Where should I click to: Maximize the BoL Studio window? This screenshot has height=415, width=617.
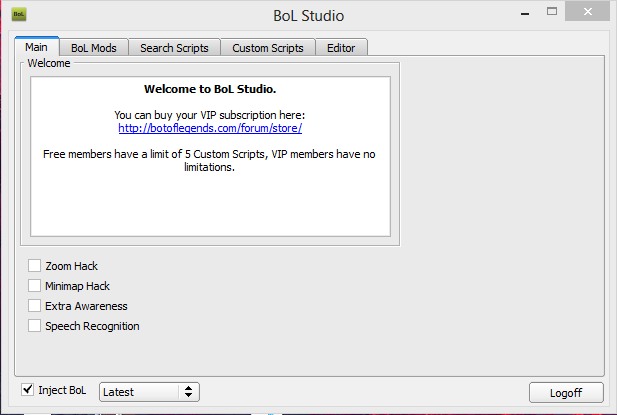tap(552, 12)
